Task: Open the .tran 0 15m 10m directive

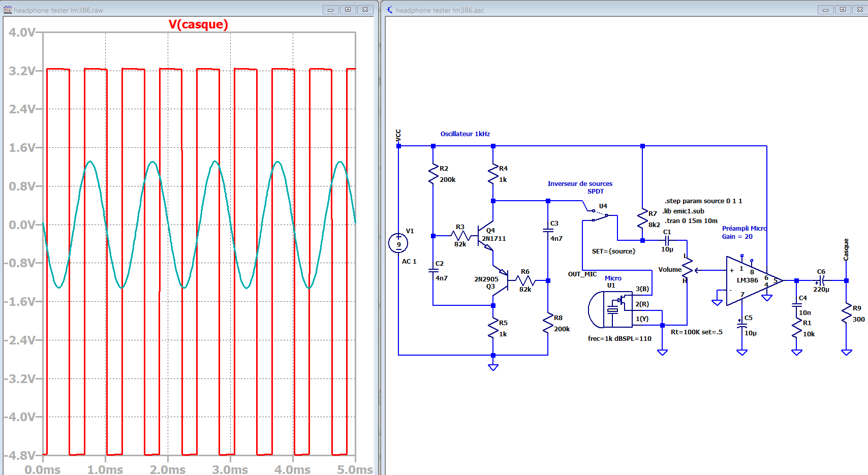Action: pos(691,221)
